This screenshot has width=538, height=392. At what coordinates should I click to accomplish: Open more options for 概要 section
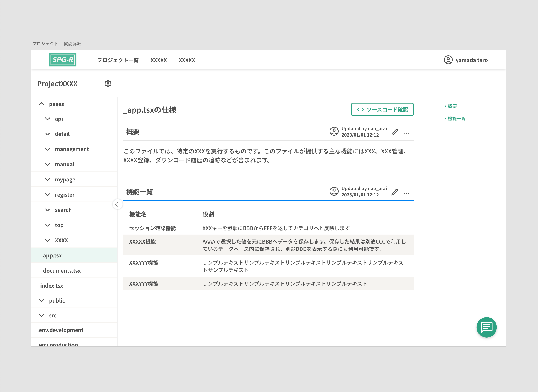point(406,133)
